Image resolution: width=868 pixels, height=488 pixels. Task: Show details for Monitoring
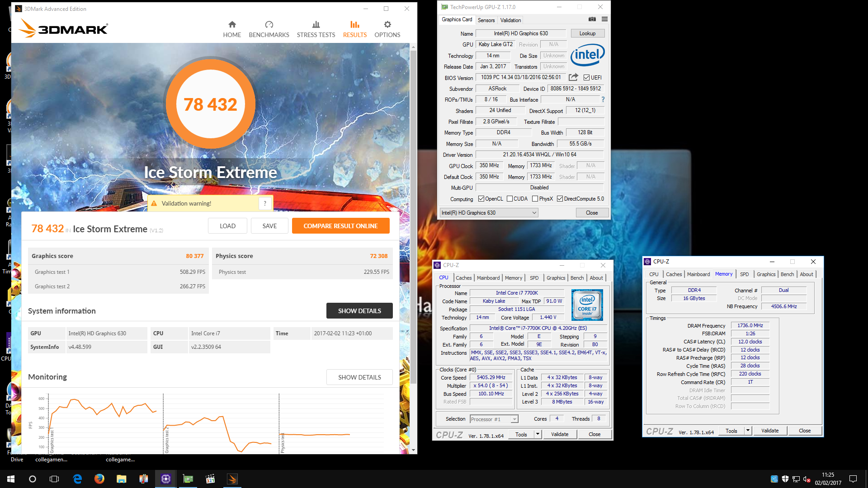(359, 377)
